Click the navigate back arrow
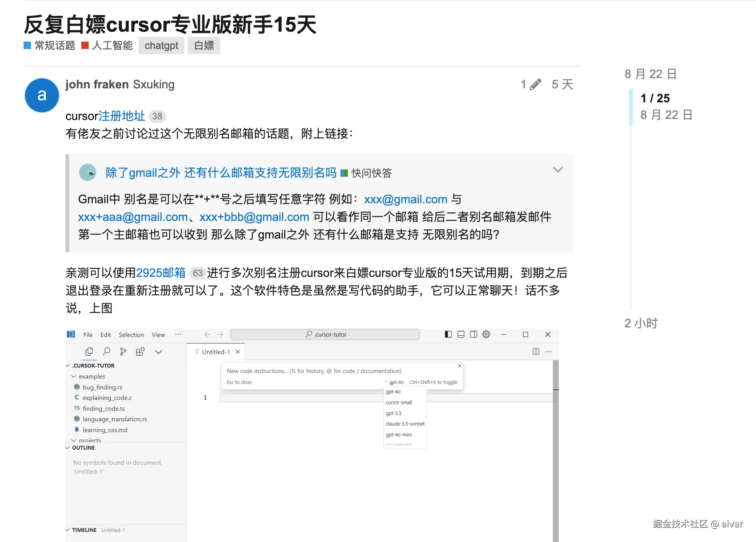 207,334
